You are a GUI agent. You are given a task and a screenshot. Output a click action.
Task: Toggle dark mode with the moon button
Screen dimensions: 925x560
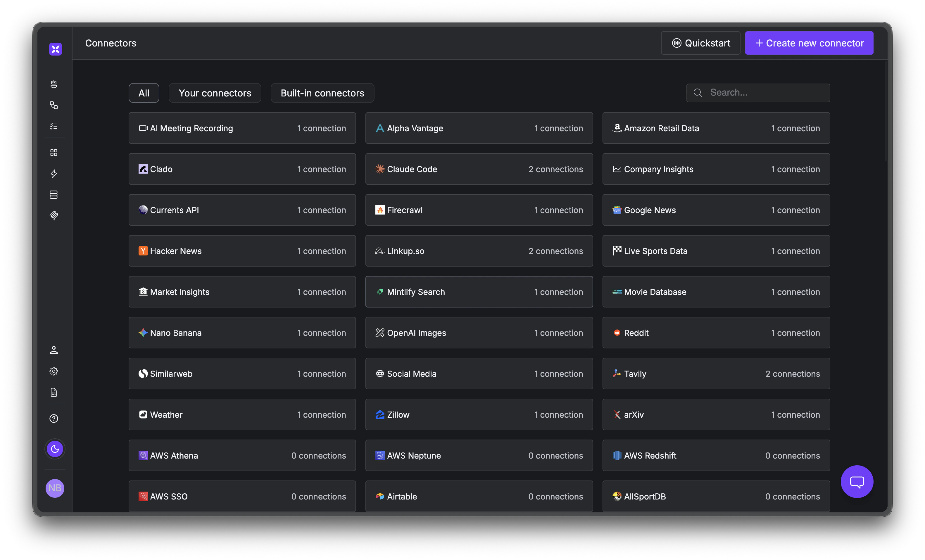(x=55, y=449)
